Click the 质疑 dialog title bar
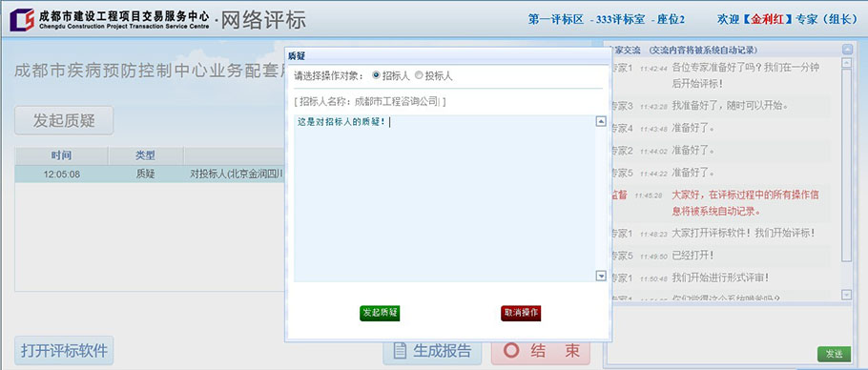Image resolution: width=868 pixels, height=370 pixels. click(x=448, y=56)
